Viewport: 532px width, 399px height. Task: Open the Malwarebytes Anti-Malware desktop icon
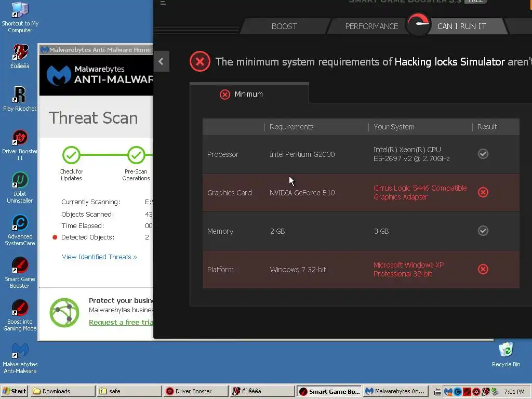pyautogui.click(x=20, y=358)
